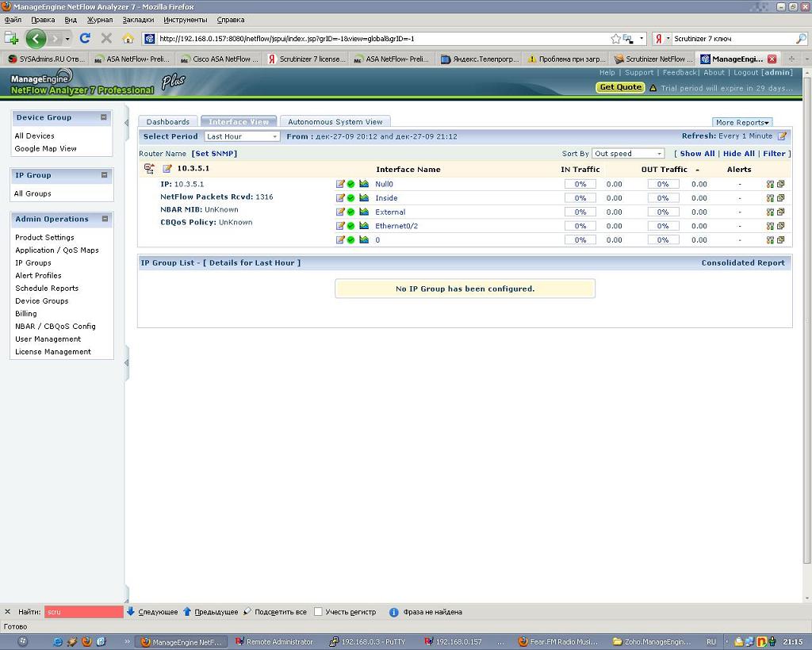Image resolution: width=812 pixels, height=650 pixels.
Task: Collapse the IP Group panel
Action: (x=104, y=175)
